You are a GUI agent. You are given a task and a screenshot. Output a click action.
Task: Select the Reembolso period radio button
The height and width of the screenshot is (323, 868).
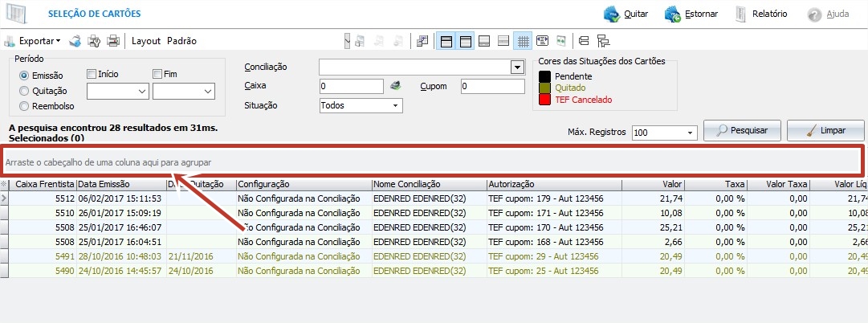click(x=24, y=106)
